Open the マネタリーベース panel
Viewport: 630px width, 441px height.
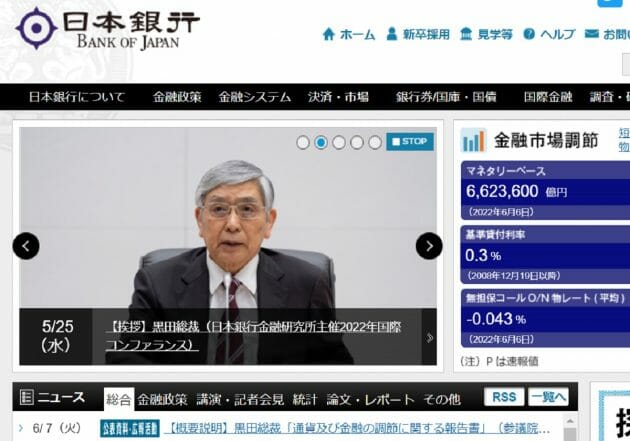point(545,190)
